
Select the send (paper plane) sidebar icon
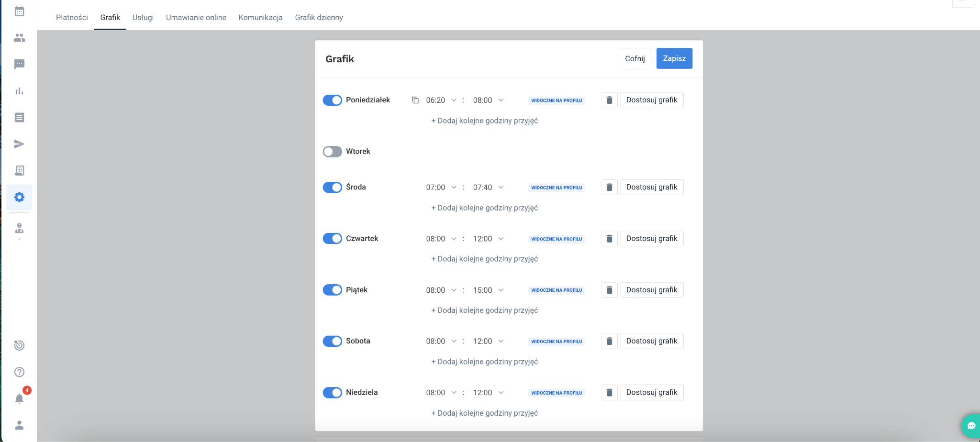(19, 144)
